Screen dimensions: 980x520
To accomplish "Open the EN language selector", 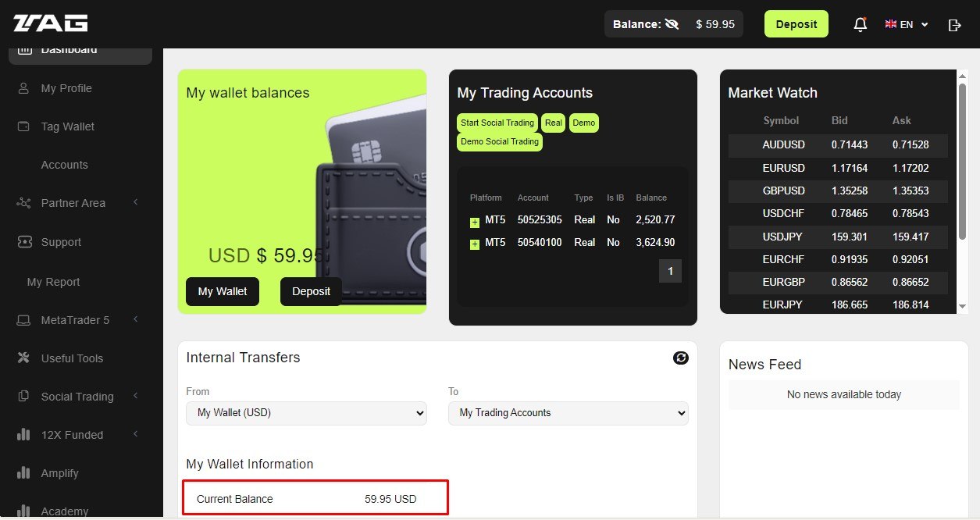I will tap(906, 25).
